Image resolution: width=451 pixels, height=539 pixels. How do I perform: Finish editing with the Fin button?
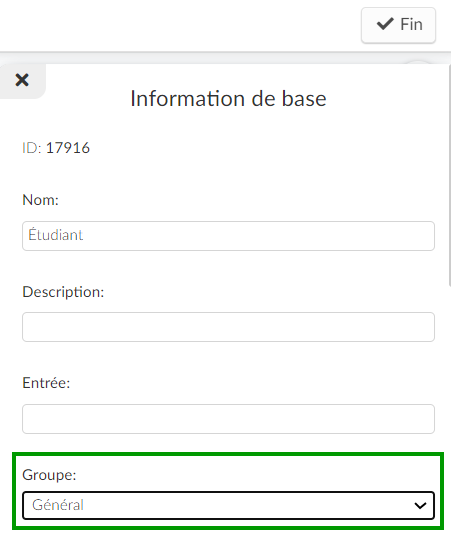coord(398,25)
